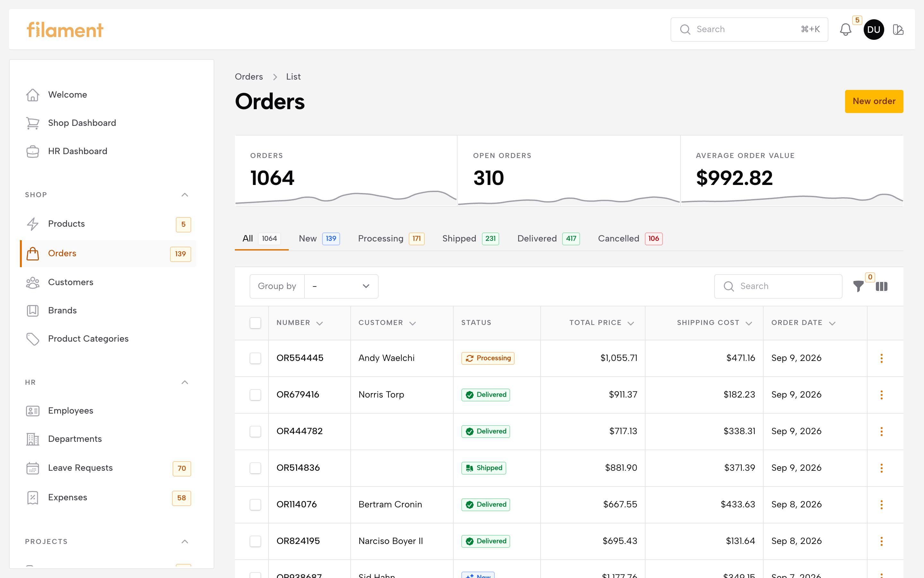Collapse the SHOP sidebar section
The width and height of the screenshot is (924, 578).
pos(184,195)
